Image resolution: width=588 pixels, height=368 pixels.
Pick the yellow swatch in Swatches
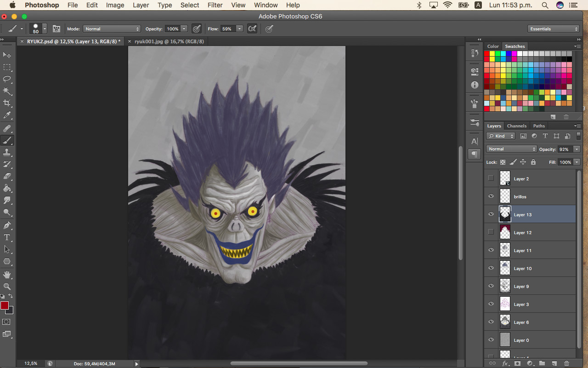[x=492, y=54]
